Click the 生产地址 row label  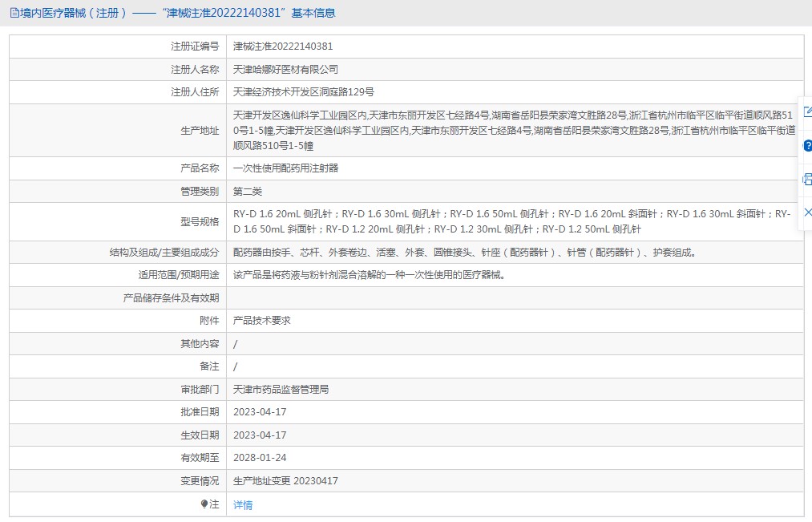click(200, 131)
